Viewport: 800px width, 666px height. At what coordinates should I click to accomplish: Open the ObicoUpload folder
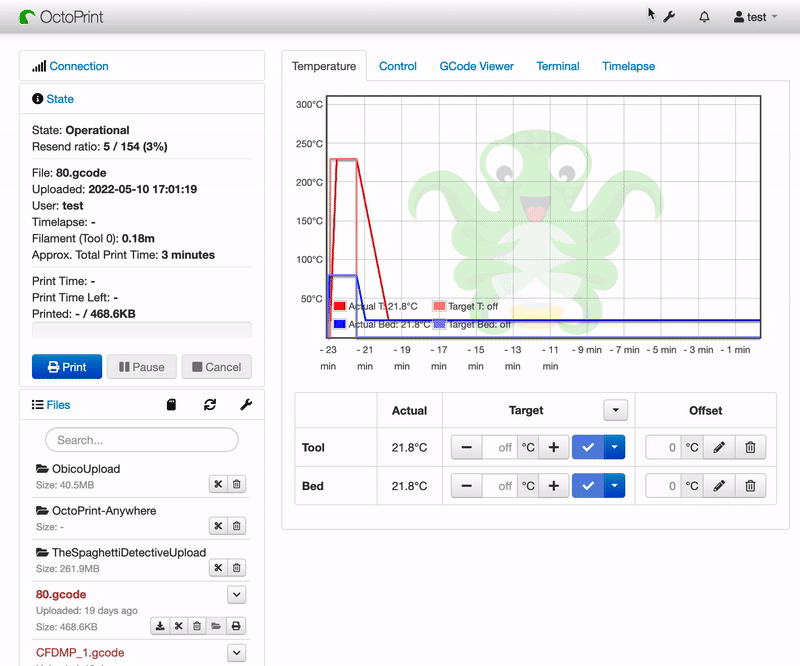coord(86,468)
